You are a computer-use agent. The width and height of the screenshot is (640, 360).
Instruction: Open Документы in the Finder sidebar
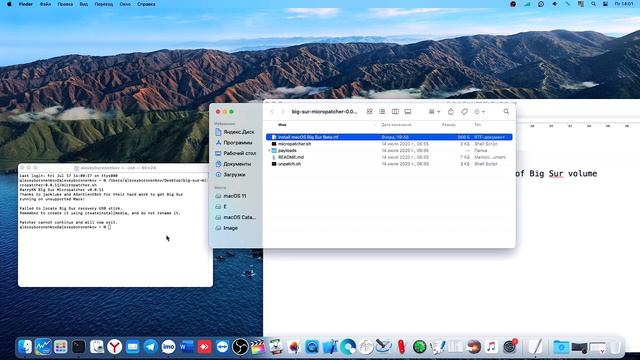point(233,164)
